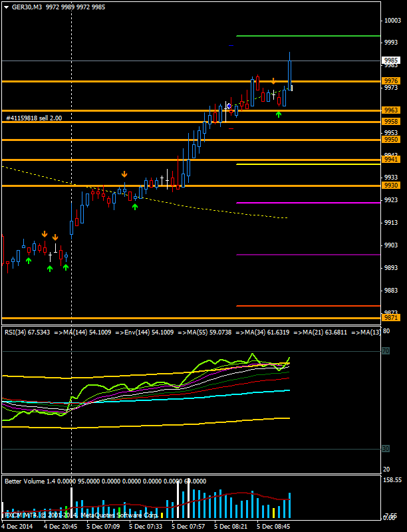407x532 pixels.
Task: Select the magenta horizontal line near 9921
Action: pos(306,203)
